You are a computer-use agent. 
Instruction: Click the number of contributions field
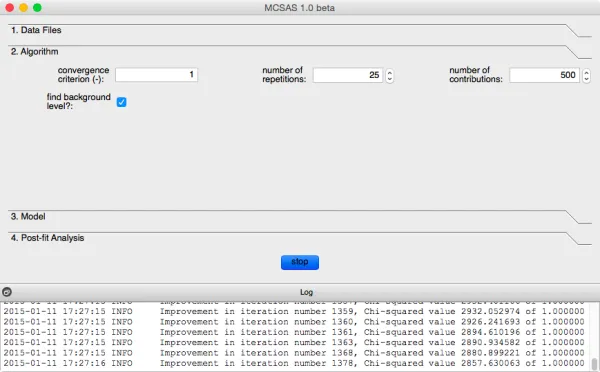click(x=544, y=75)
